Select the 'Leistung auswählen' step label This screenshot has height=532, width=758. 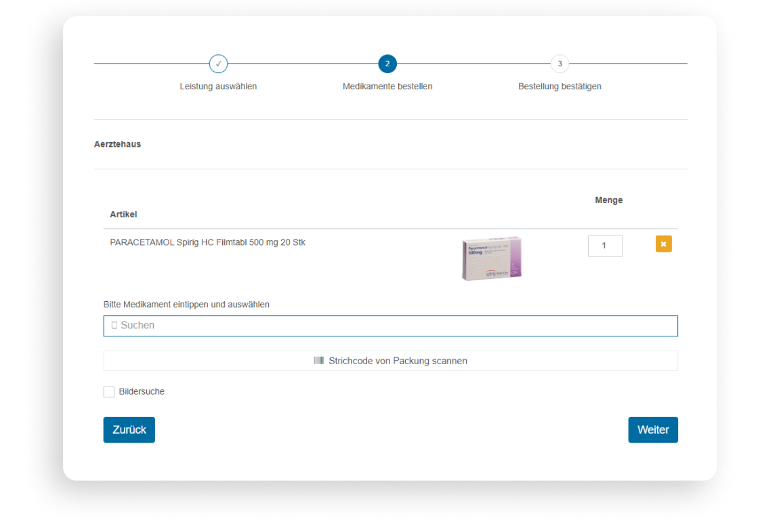[218, 86]
